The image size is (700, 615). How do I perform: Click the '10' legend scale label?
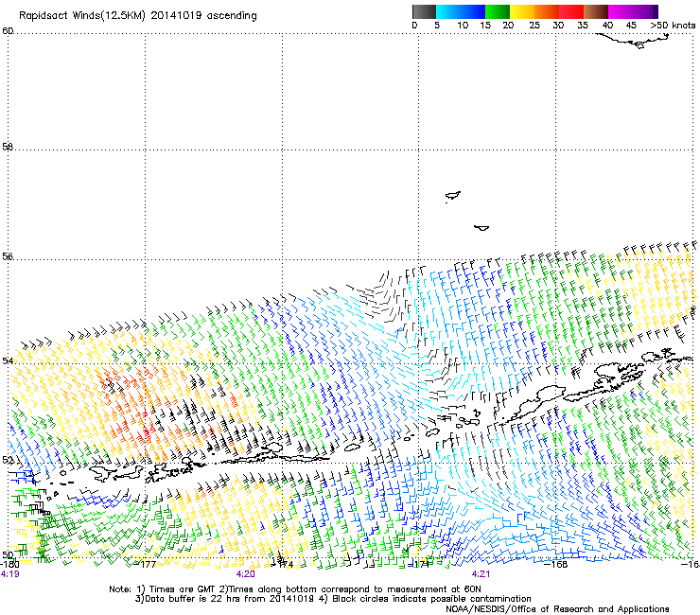coord(463,26)
